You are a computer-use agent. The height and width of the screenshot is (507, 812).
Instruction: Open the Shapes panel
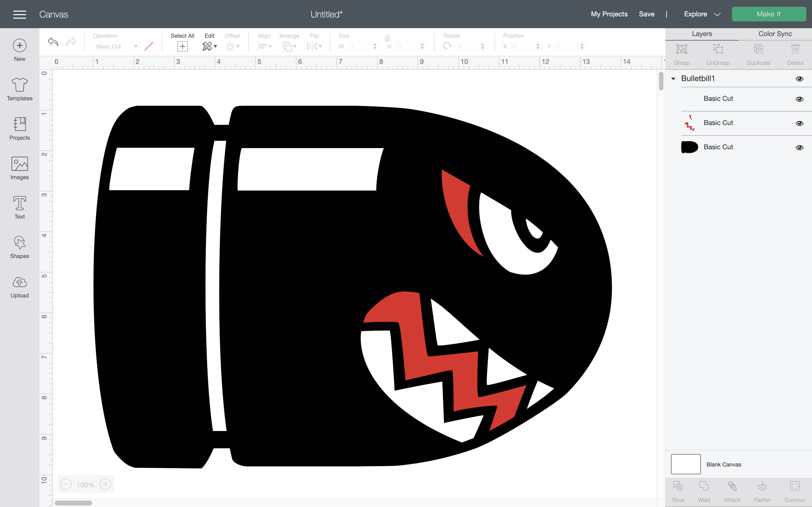[x=19, y=247]
